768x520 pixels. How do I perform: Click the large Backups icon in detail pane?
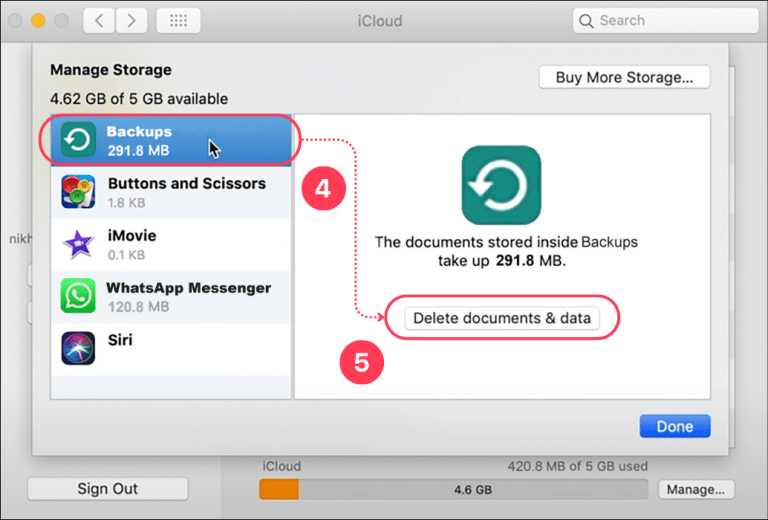[501, 185]
